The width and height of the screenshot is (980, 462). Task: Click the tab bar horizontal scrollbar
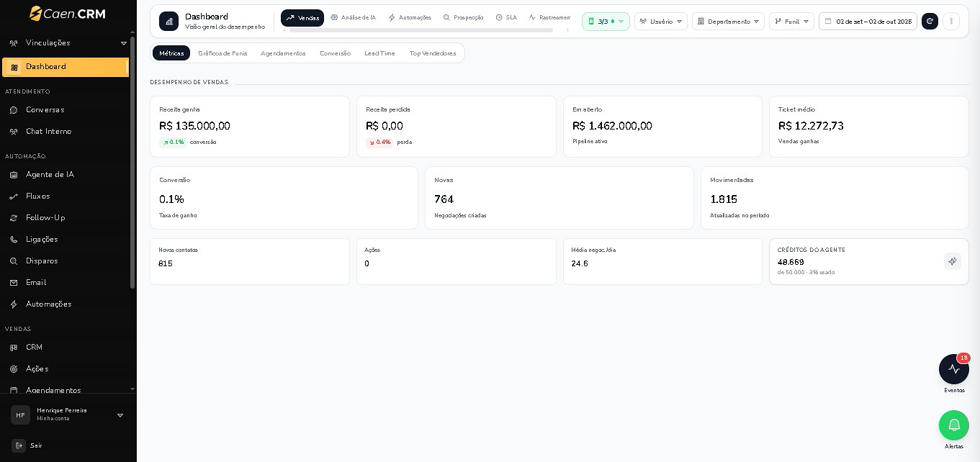point(421,30)
